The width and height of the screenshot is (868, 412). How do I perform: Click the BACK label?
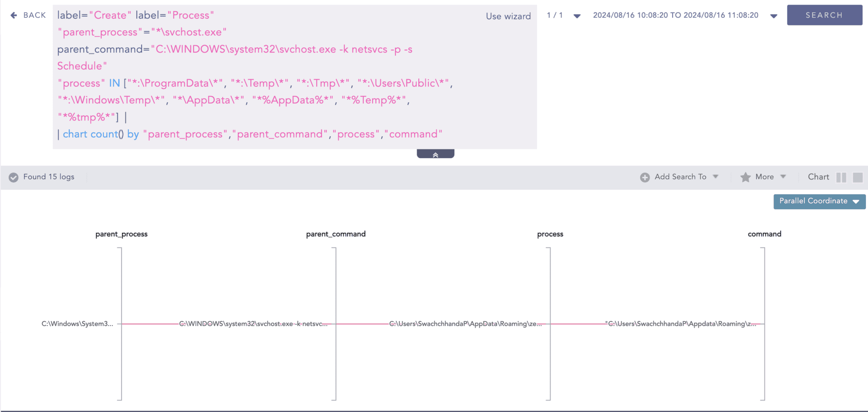pyautogui.click(x=34, y=15)
